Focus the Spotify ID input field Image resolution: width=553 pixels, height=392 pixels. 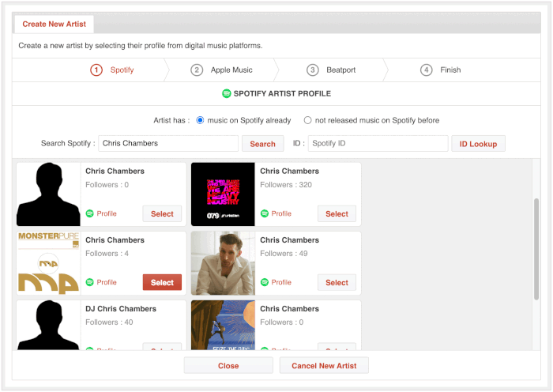378,143
